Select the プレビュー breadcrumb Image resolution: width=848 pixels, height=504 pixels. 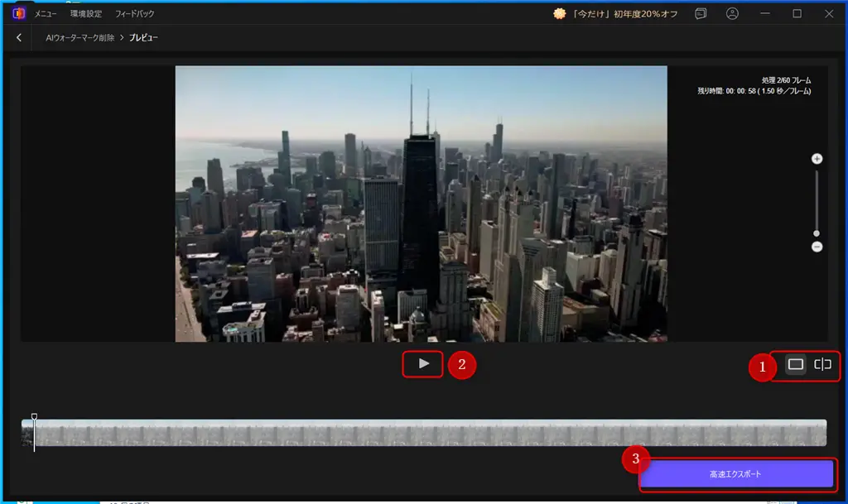[143, 38]
